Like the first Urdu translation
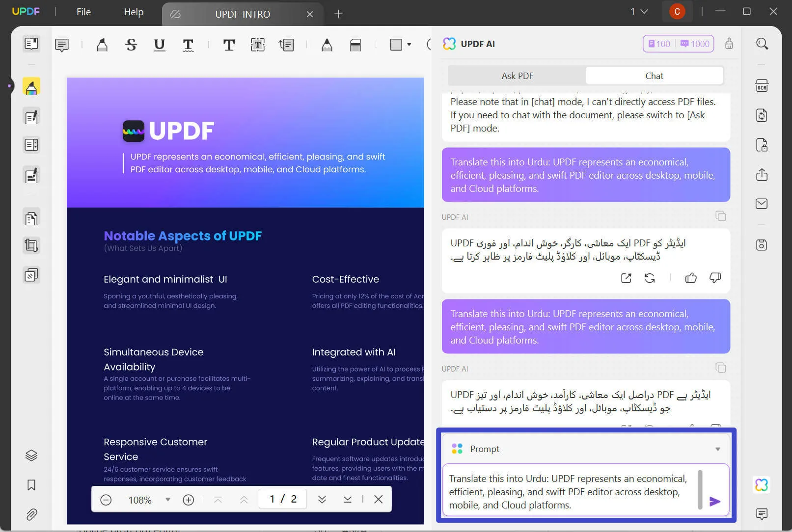Viewport: 792px width, 532px height. click(x=691, y=278)
